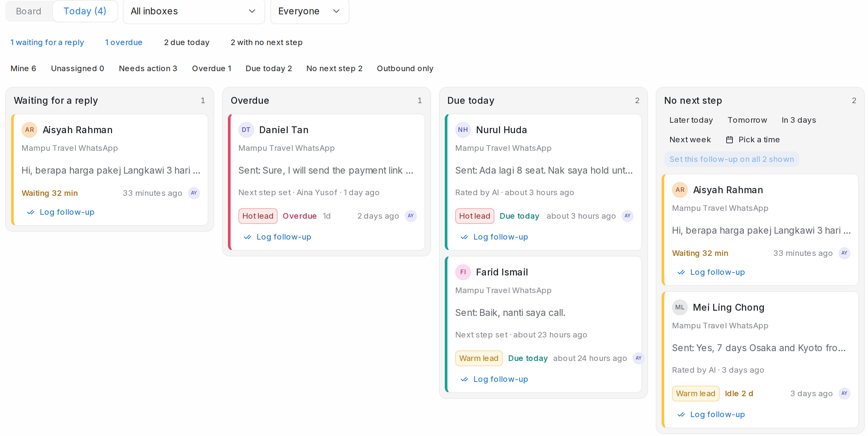Image resolution: width=868 pixels, height=436 pixels.
Task: Click Daniel Tan's DT avatar
Action: [x=246, y=130]
